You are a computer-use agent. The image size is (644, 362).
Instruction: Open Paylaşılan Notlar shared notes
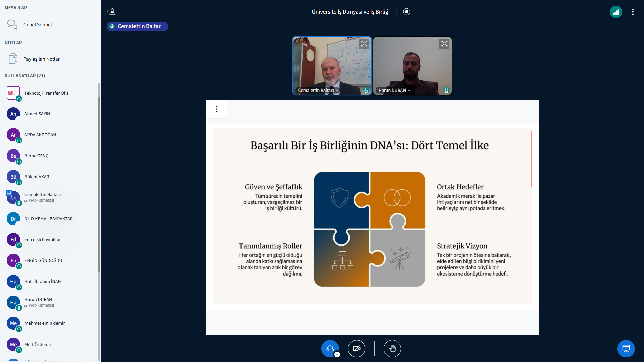(41, 59)
